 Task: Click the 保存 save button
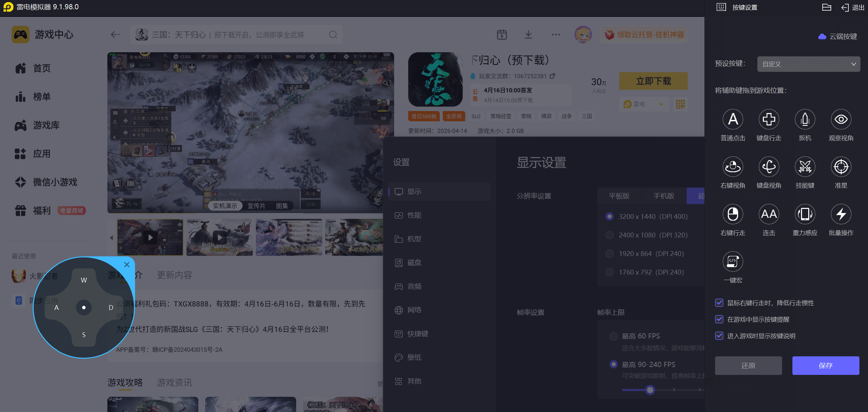[825, 366]
